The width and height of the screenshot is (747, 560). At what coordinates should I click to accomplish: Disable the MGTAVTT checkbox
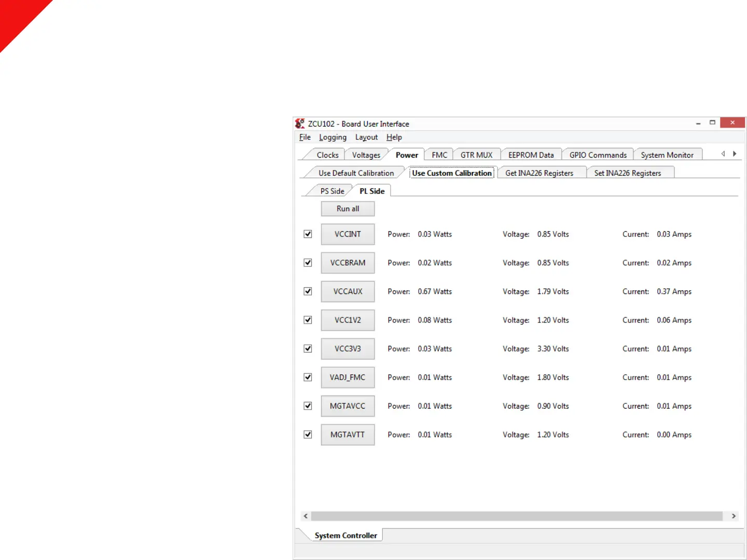308,435
